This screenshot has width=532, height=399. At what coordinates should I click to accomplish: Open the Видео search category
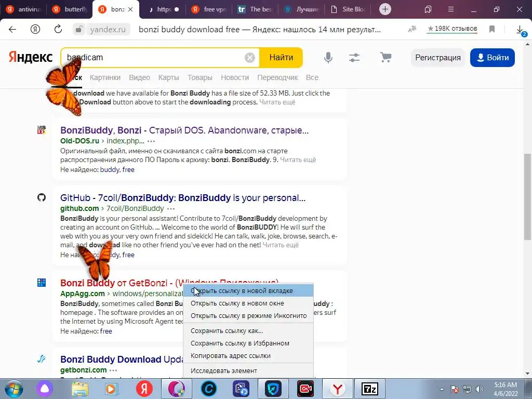139,78
